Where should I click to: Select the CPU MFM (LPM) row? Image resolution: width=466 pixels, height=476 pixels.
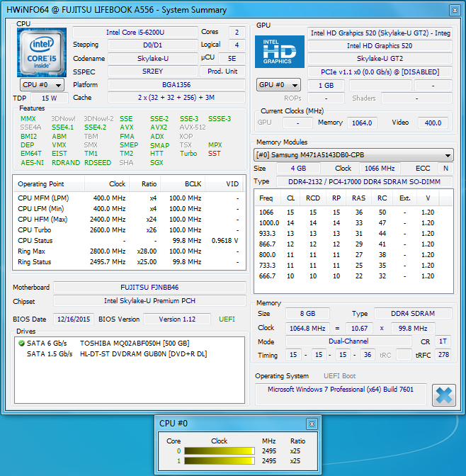pos(129,198)
